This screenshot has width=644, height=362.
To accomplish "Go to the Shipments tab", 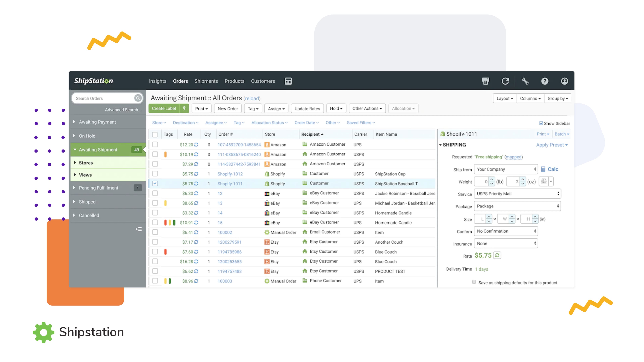I will coord(206,81).
